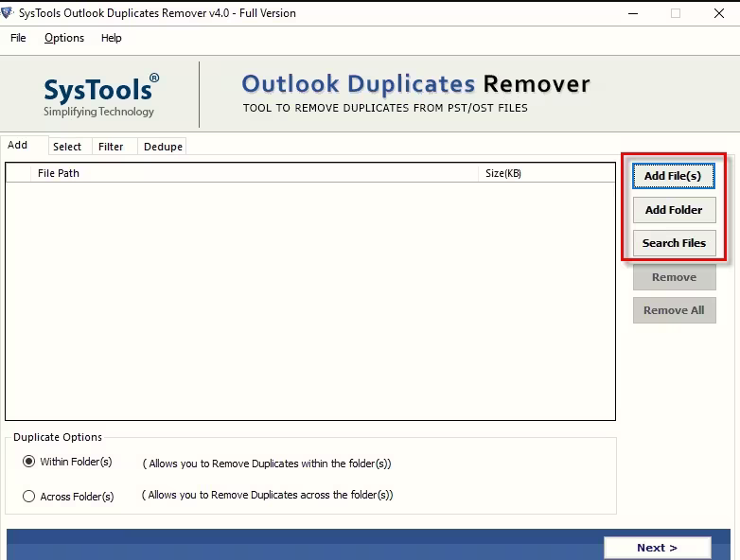Click the 'Duplicate Options' group label
Viewport: 740px width, 560px height.
coord(58,437)
